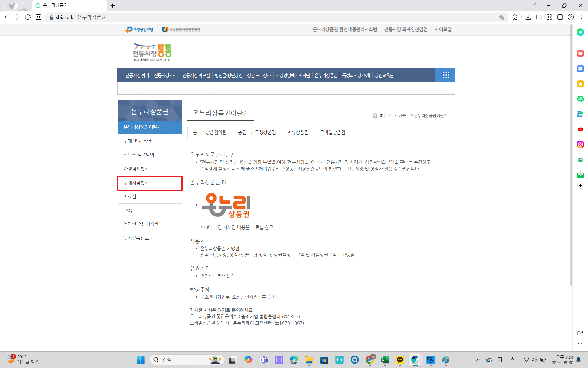
Task: Open the Naver Mail sidebar icon
Action: pyautogui.click(x=580, y=175)
